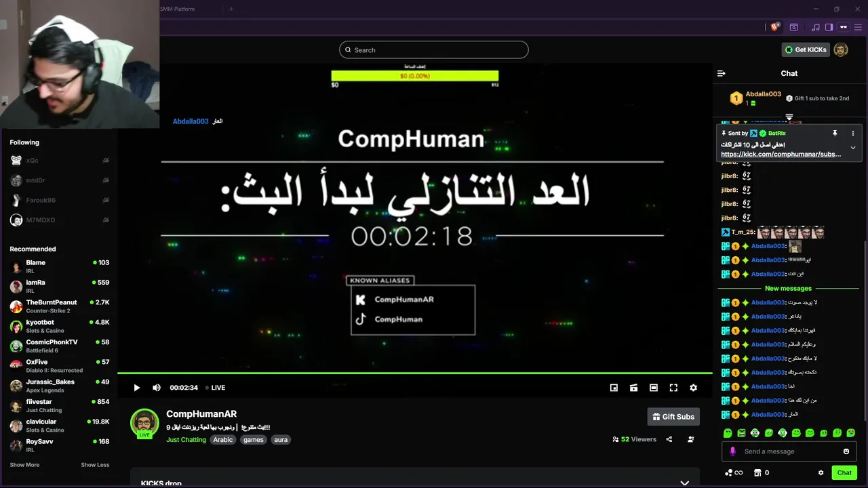868x488 pixels.
Task: Open clip creation icon in player
Action: (x=633, y=388)
